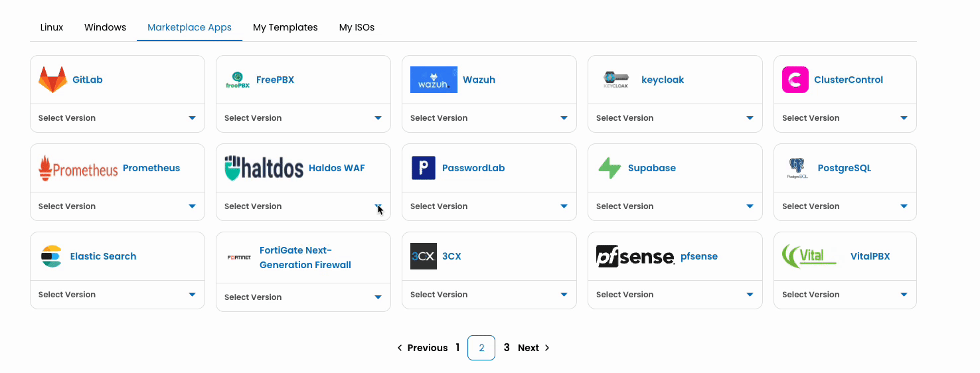Click the Wazuh blue logo
This screenshot has height=373, width=980.
[434, 80]
